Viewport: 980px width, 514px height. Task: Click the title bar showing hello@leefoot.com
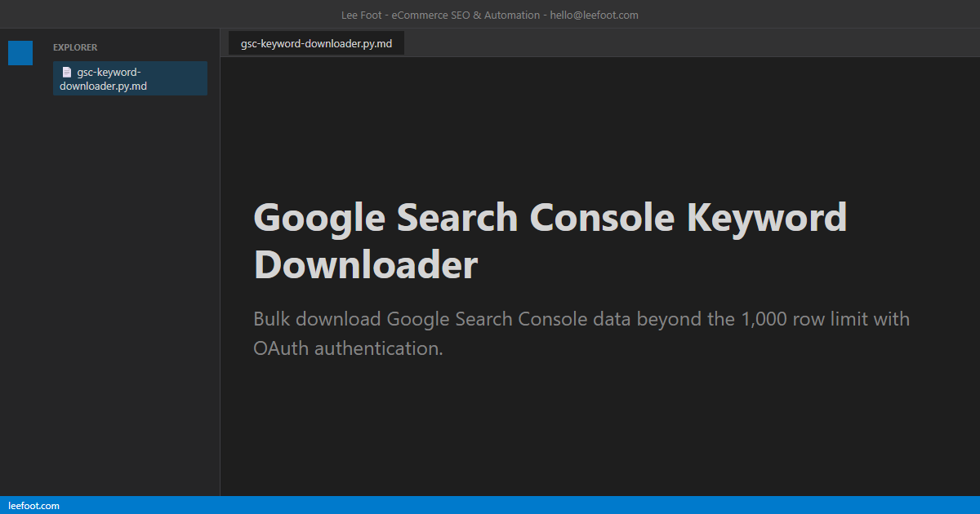click(x=490, y=14)
